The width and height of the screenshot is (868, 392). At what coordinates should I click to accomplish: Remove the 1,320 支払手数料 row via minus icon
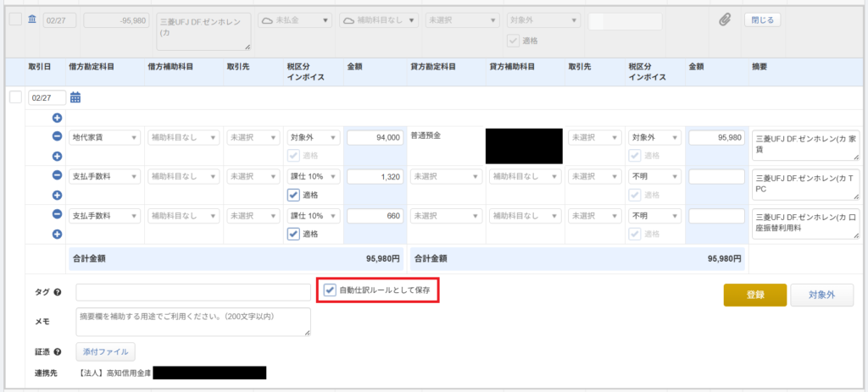57,175
